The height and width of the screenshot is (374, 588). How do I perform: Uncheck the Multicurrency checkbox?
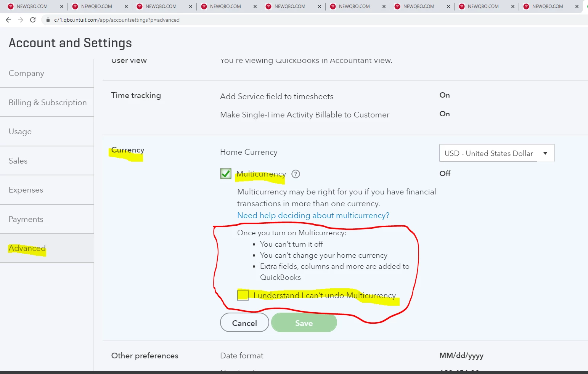coord(226,173)
